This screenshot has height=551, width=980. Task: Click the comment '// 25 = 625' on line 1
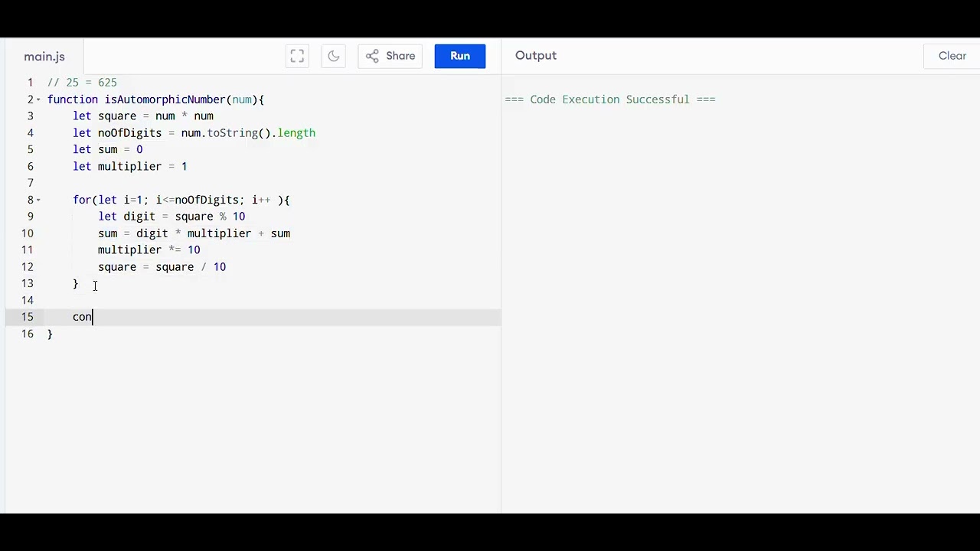click(x=82, y=83)
